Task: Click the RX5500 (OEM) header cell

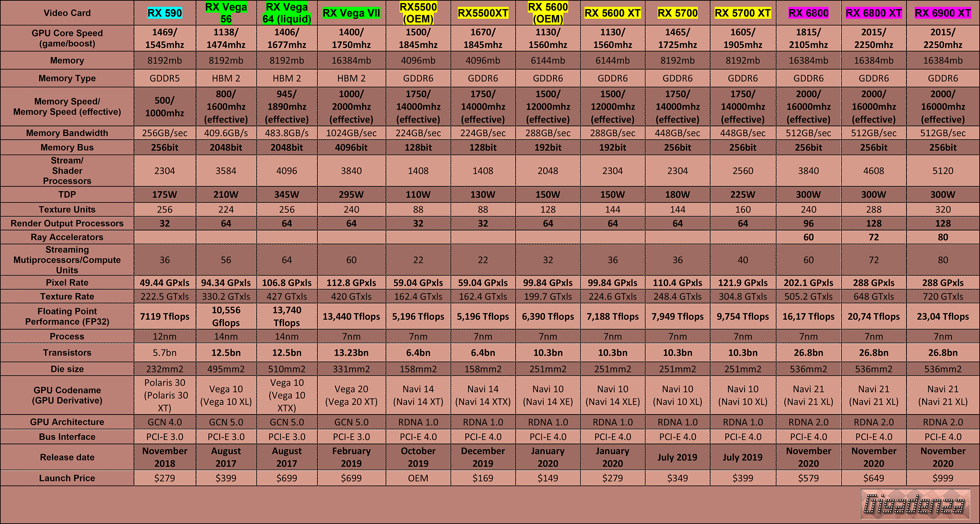Action: 418,13
